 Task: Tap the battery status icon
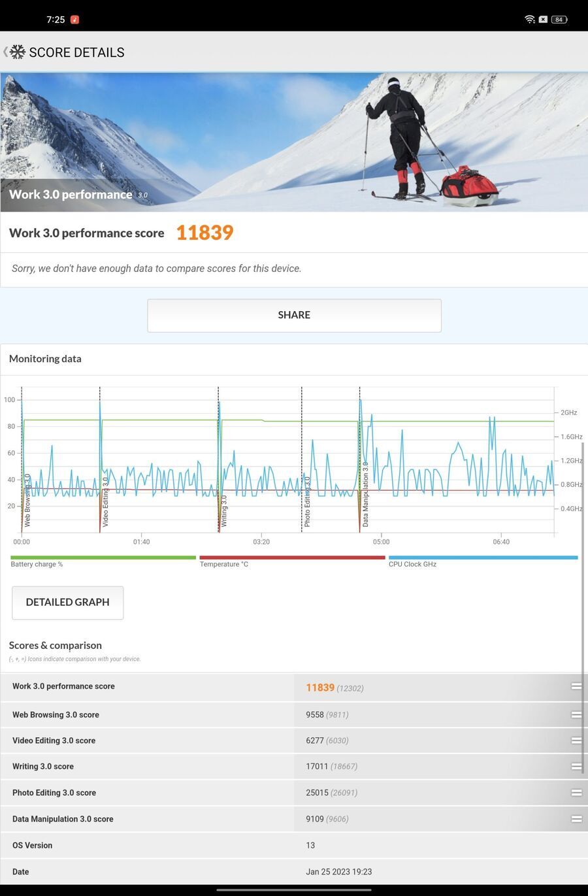(559, 20)
